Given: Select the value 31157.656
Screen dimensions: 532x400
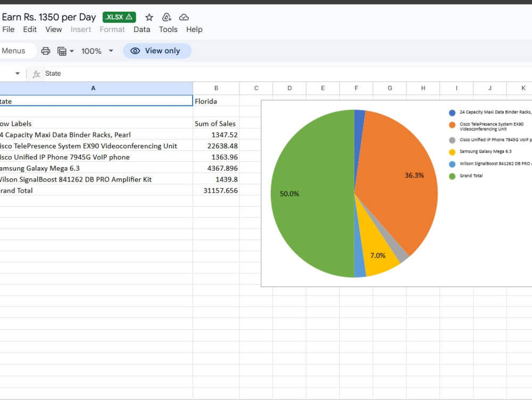Looking at the screenshot, I should click(x=216, y=191).
